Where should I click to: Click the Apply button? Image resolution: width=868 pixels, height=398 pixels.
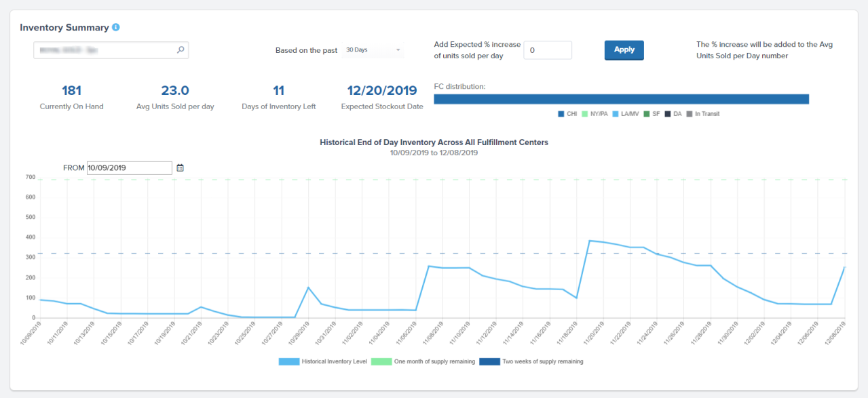pos(624,50)
